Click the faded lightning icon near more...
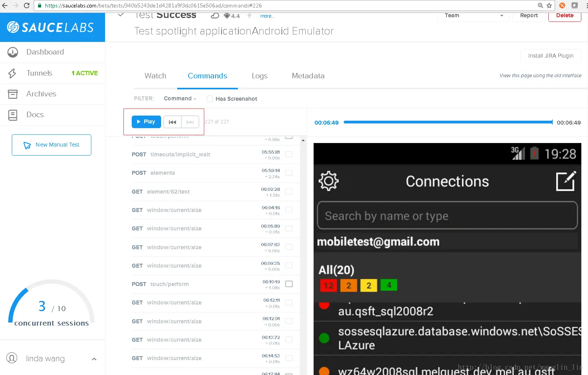Viewport: 588px width, 375px height. [249, 16]
